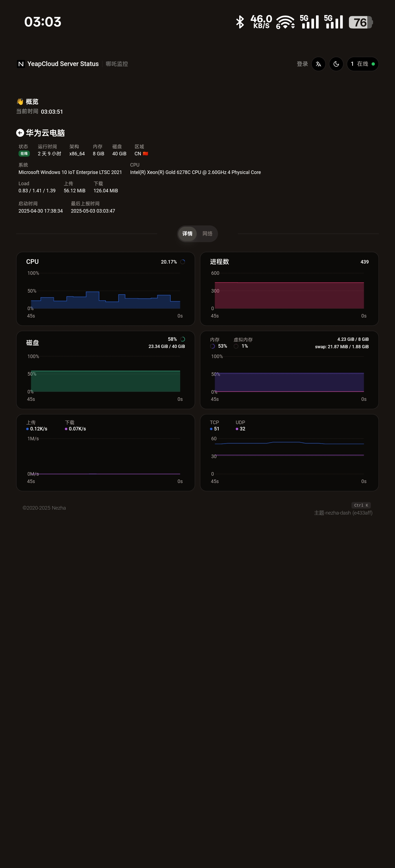Viewport: 395px width, 868px height.
Task: Tap the Wi-Fi signal icon
Action: (285, 22)
